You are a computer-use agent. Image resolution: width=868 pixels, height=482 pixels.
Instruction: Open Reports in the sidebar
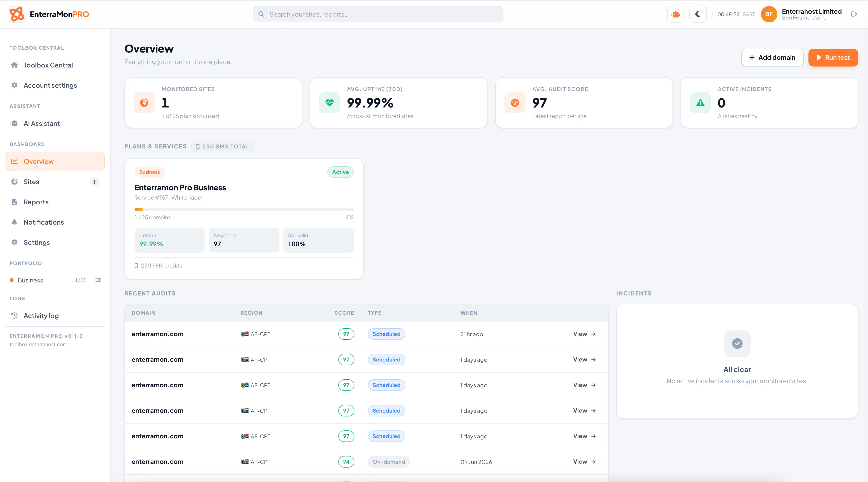(x=54, y=202)
